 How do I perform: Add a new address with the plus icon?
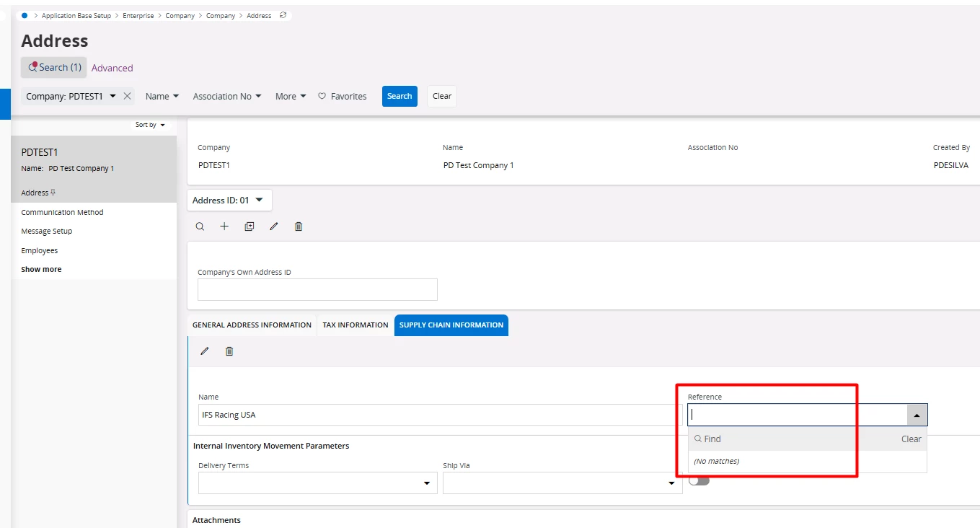[224, 226]
